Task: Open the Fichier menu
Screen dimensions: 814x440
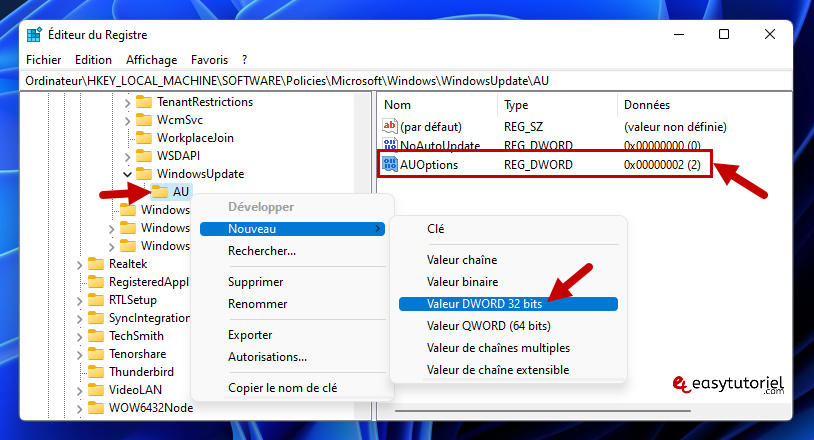Action: 44,60
